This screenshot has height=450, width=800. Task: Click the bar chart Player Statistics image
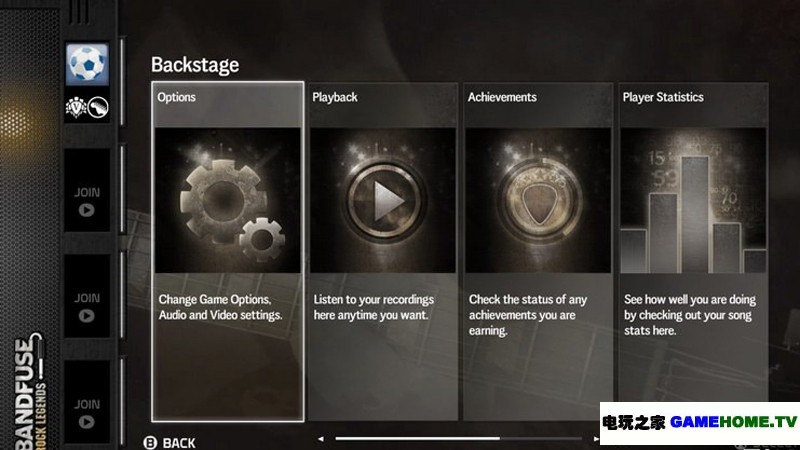(x=693, y=200)
